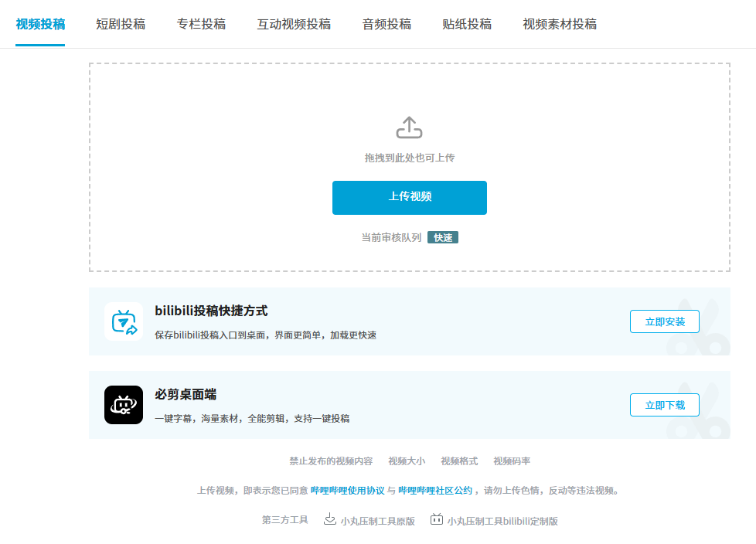
Task: Click bilibili TV icon beside 小丸压制工具bilibili定制版
Action: (x=437, y=519)
